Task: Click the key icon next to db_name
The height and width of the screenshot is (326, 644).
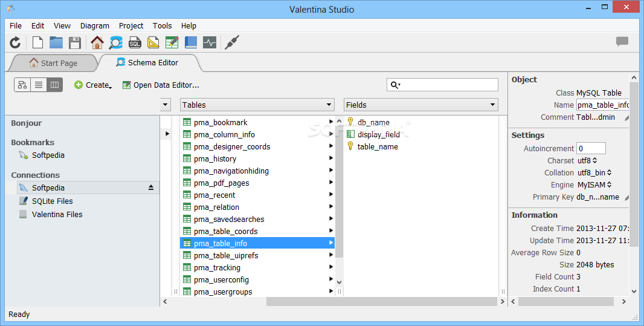Action: (350, 122)
